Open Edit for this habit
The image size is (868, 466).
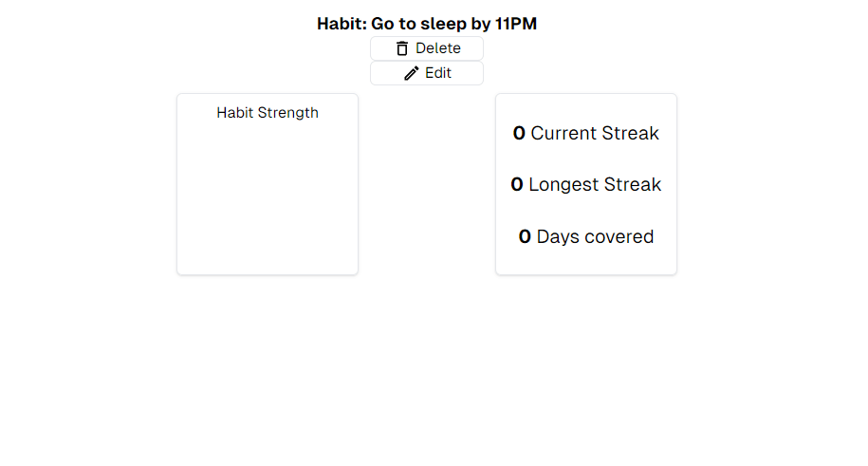[x=427, y=73]
